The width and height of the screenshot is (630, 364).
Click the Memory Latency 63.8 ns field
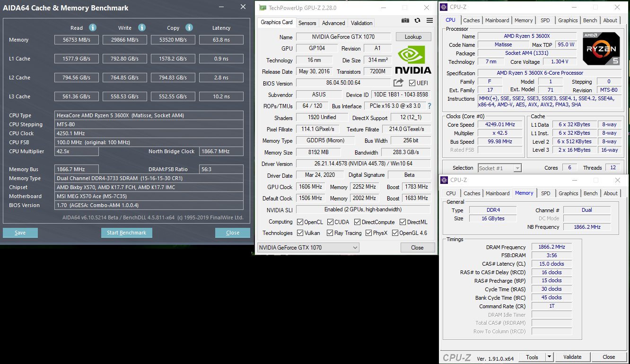[x=221, y=40]
